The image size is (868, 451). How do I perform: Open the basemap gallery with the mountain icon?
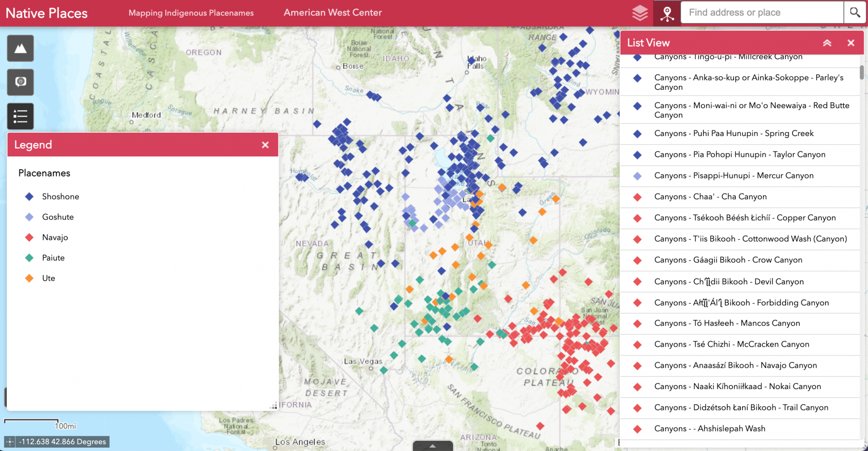pos(20,48)
